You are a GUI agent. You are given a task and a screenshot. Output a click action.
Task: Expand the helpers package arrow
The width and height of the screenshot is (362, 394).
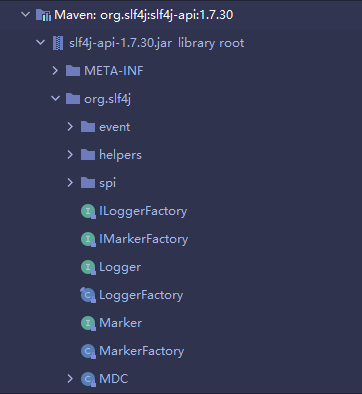[x=70, y=155]
